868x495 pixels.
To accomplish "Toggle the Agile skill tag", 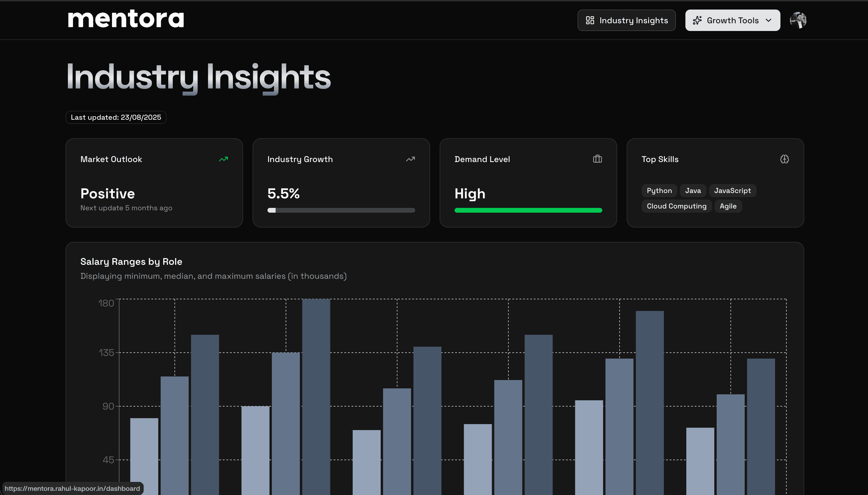I will pyautogui.click(x=728, y=206).
